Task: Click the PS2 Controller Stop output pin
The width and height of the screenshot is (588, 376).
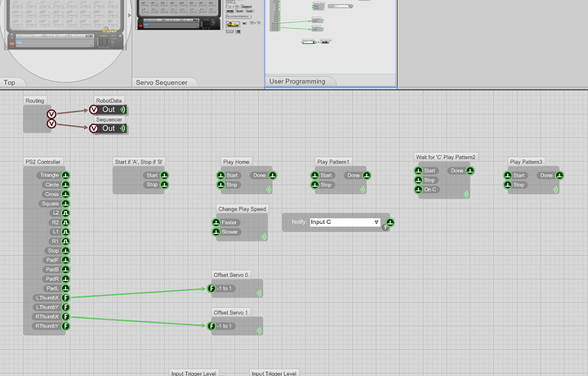Action: pos(65,250)
